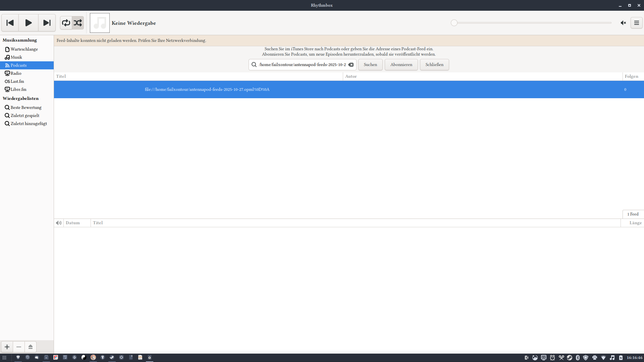
Task: Click the Suchen button
Action: coord(370,65)
